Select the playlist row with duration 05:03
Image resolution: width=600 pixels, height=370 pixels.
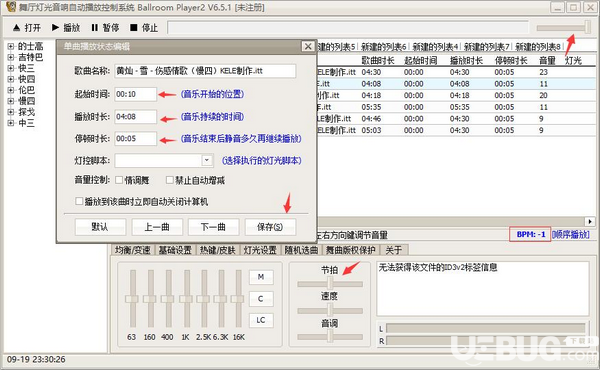click(457, 130)
